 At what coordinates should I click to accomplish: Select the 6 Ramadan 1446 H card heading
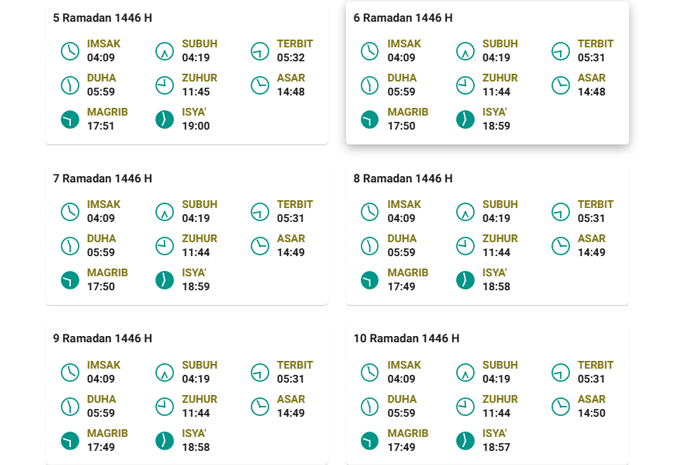403,18
